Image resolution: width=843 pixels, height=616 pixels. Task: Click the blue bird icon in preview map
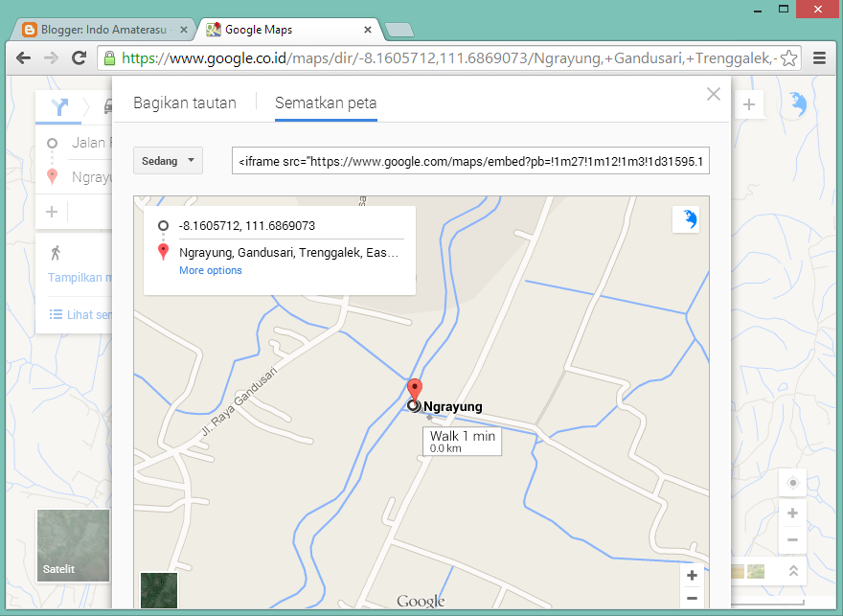(x=686, y=219)
